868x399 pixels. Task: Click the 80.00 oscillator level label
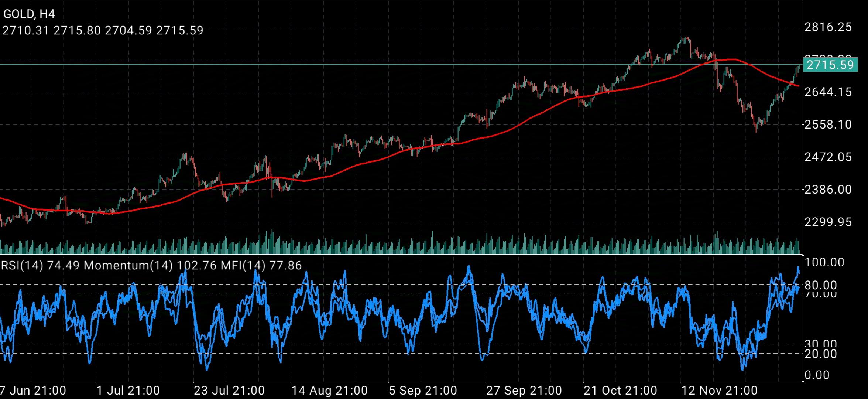pyautogui.click(x=820, y=285)
